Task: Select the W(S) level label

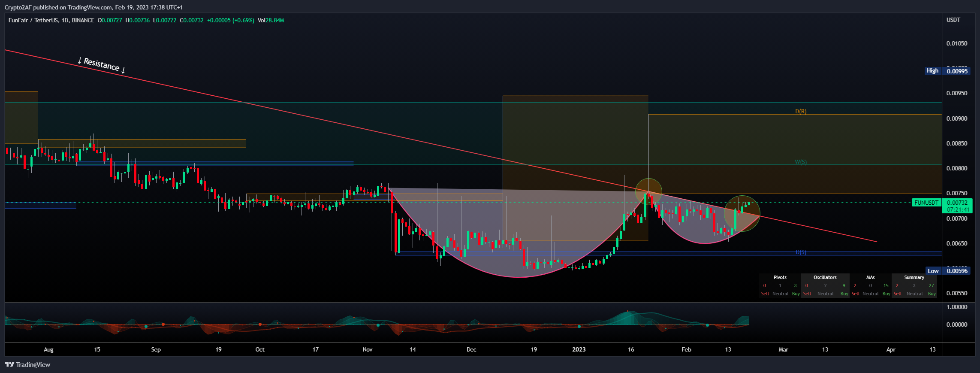Action: point(801,162)
